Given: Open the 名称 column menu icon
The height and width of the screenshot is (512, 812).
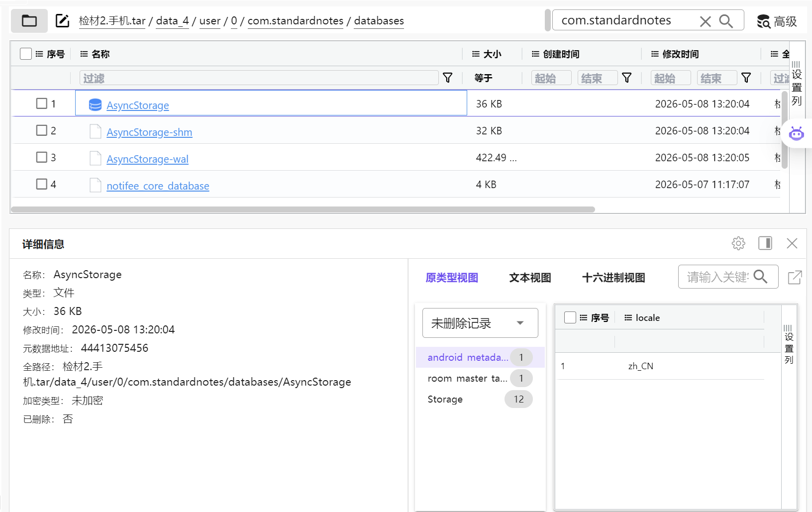Looking at the screenshot, I should 84,54.
